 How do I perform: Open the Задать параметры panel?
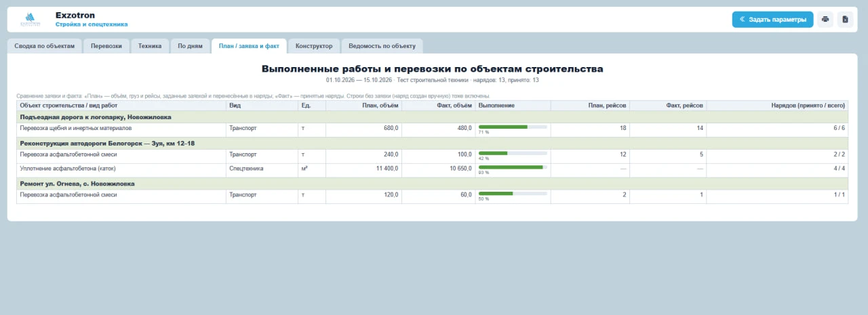point(772,20)
